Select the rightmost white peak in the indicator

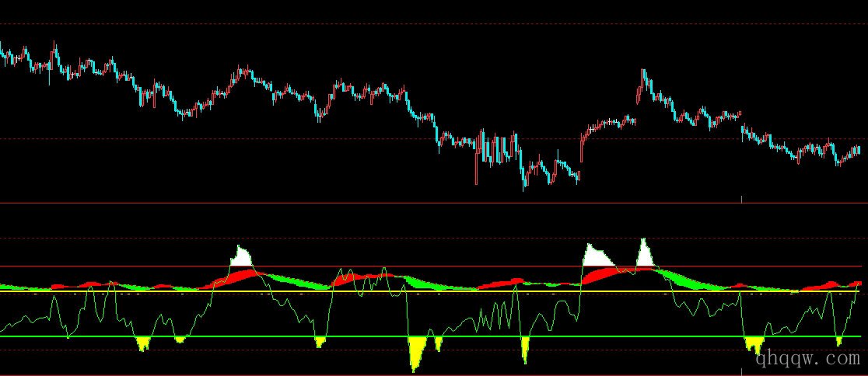[x=644, y=255]
